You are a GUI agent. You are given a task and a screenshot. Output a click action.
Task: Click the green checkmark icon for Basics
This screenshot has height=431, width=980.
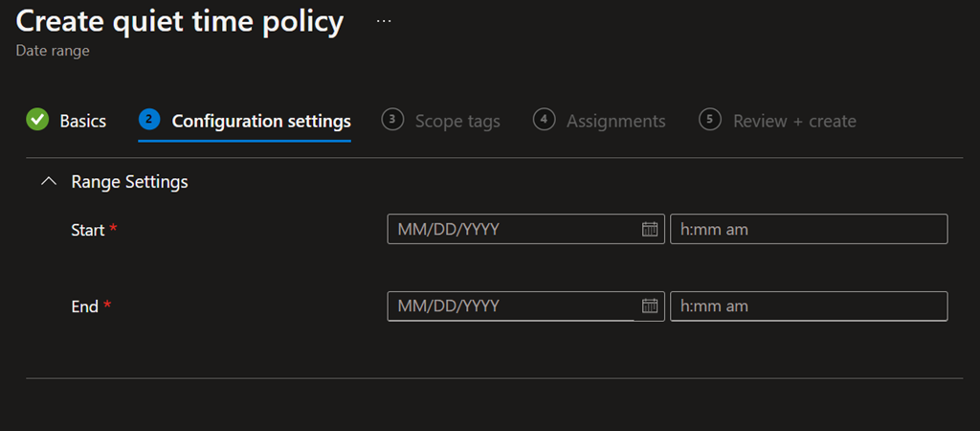(x=37, y=120)
